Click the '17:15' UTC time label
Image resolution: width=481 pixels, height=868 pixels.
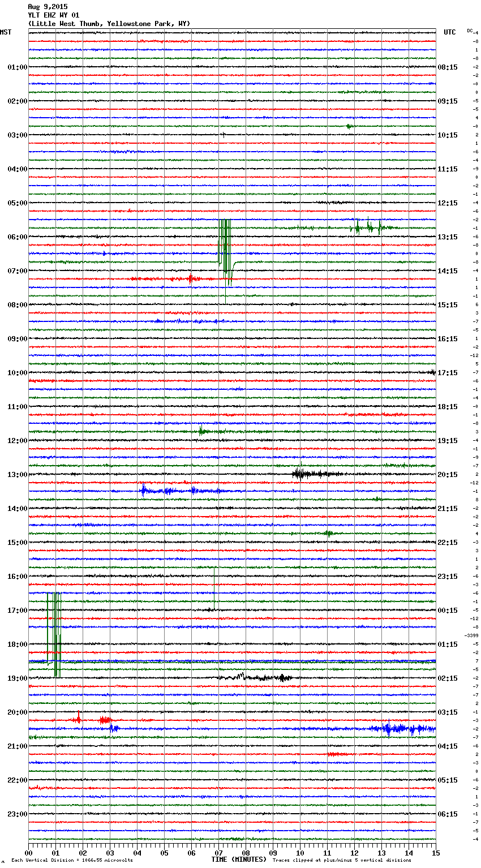(x=448, y=373)
